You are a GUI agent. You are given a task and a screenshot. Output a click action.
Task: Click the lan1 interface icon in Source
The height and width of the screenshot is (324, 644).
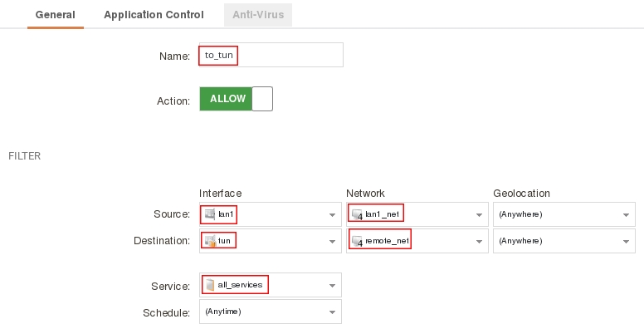coord(210,214)
